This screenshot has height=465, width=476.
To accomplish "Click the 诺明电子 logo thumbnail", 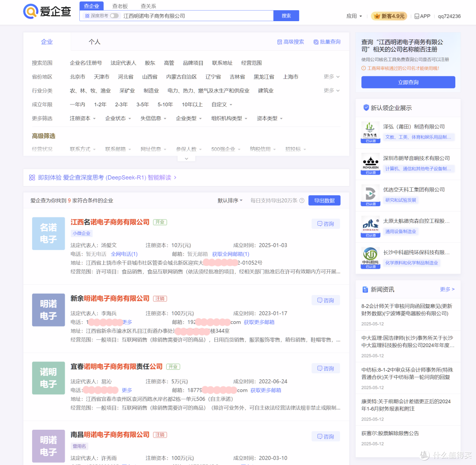I will (48, 378).
